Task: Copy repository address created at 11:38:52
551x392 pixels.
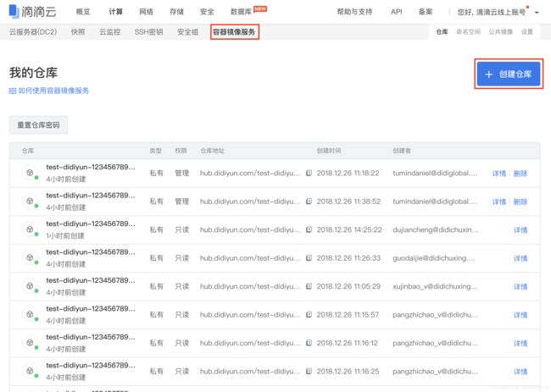Action: (309, 202)
